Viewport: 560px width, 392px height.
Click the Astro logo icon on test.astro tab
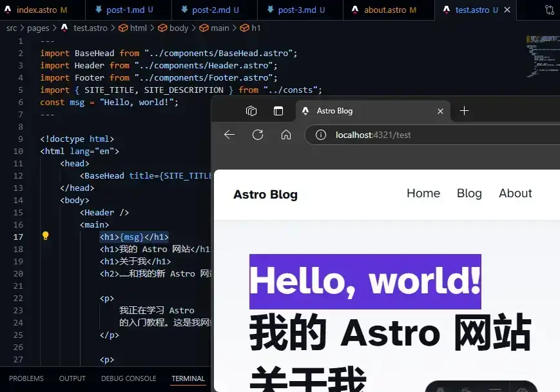447,10
